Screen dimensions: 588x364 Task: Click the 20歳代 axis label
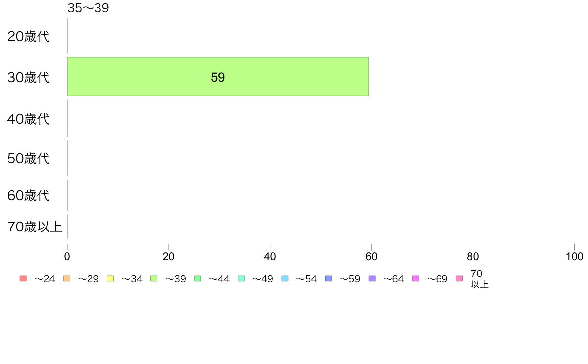click(29, 37)
